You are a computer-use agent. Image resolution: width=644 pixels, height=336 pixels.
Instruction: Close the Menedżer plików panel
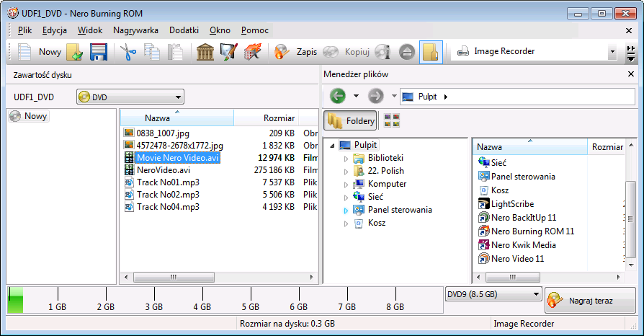pyautogui.click(x=631, y=74)
